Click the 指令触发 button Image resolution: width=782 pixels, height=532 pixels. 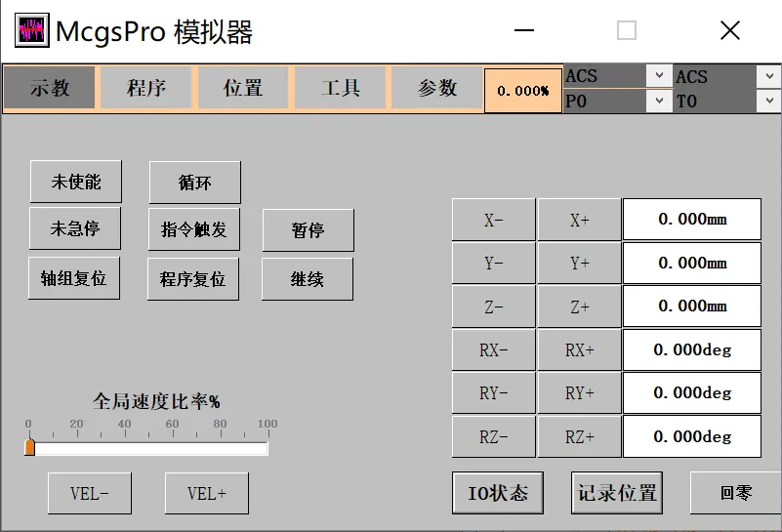tap(194, 229)
